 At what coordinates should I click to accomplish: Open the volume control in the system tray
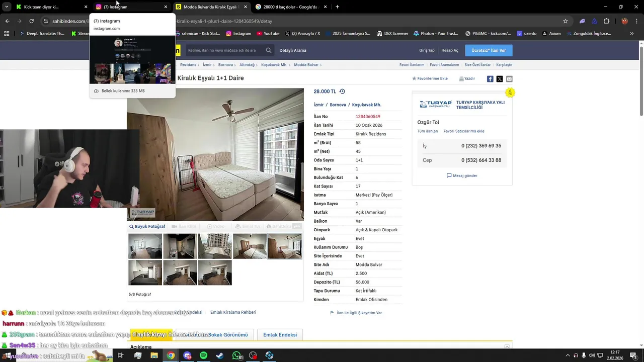(592, 355)
